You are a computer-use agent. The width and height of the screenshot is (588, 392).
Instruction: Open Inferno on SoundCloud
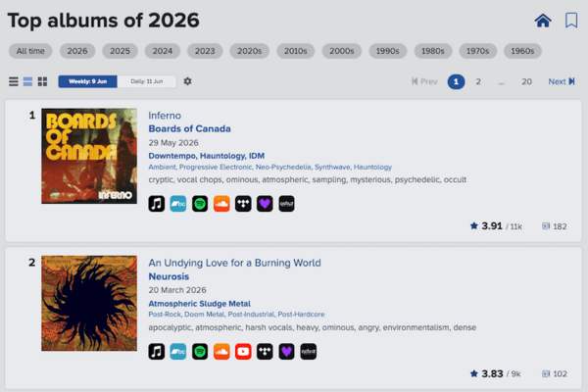[x=221, y=204]
